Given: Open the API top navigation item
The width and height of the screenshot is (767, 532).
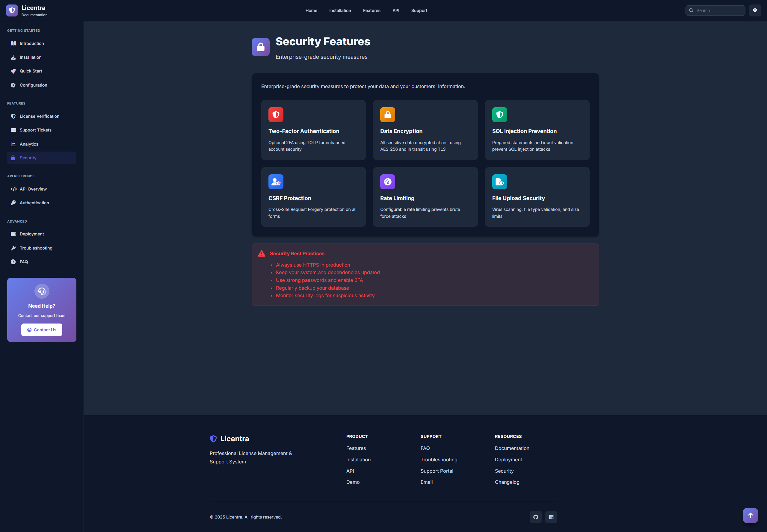Looking at the screenshot, I should pos(396,11).
